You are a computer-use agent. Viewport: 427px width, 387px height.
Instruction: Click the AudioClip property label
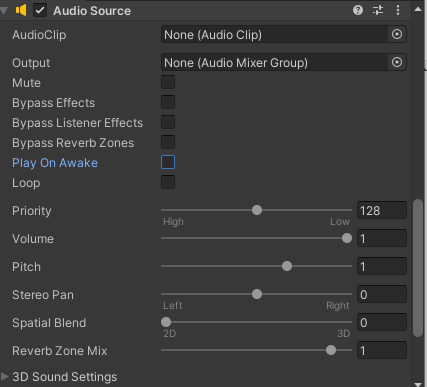[39, 35]
